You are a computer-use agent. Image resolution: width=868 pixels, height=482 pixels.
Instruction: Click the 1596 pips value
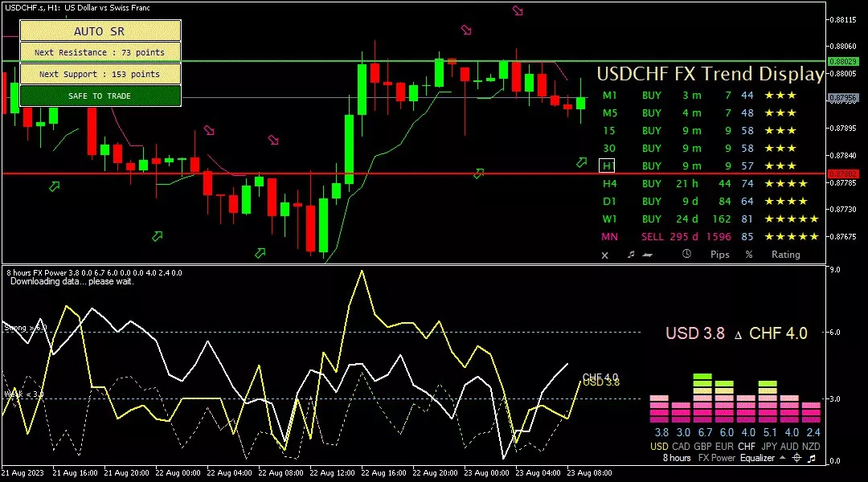point(719,236)
